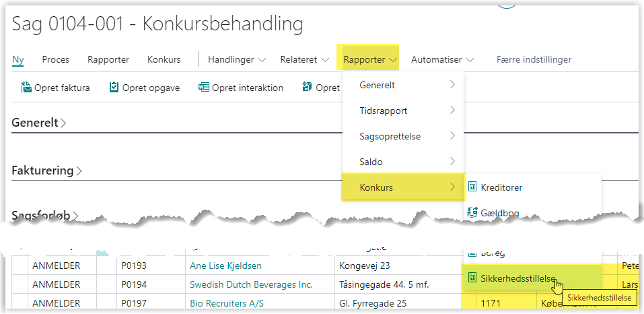Open the Relateret dropdown menu
The height and width of the screenshot is (314, 644).
point(304,59)
